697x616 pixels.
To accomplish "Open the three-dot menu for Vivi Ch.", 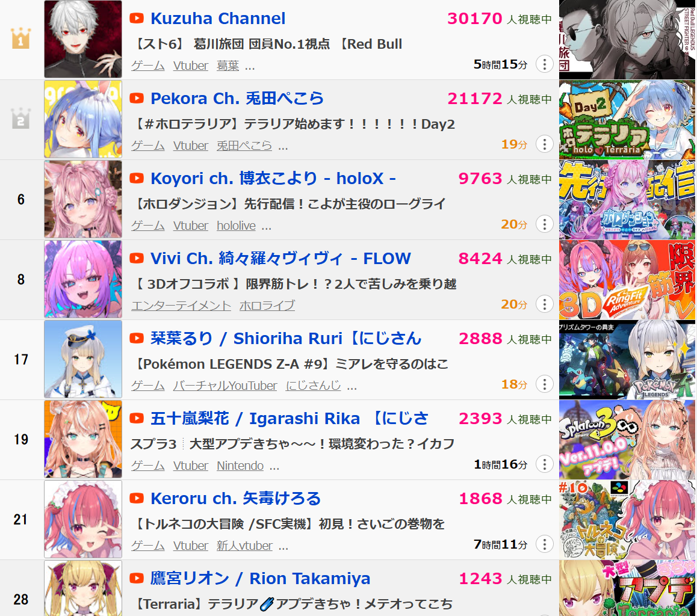I will (x=544, y=304).
